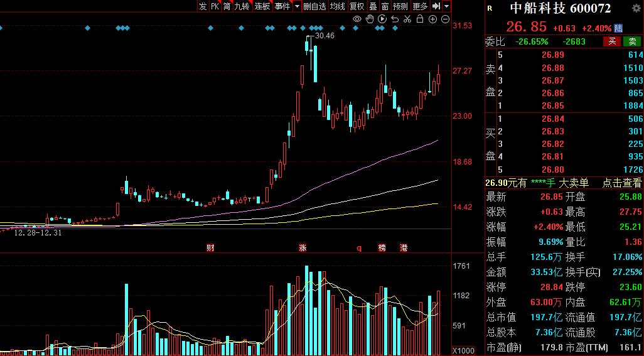Click the 30.46 high price label

[325, 36]
